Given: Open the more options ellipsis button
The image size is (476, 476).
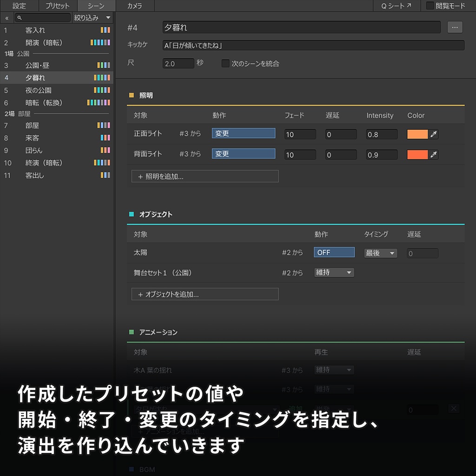Looking at the screenshot, I should (455, 27).
